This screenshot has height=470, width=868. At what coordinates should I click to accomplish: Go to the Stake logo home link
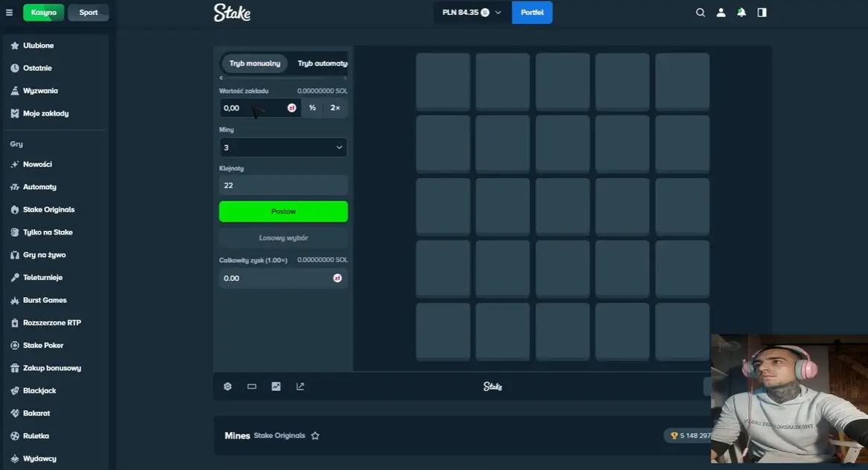pos(232,12)
